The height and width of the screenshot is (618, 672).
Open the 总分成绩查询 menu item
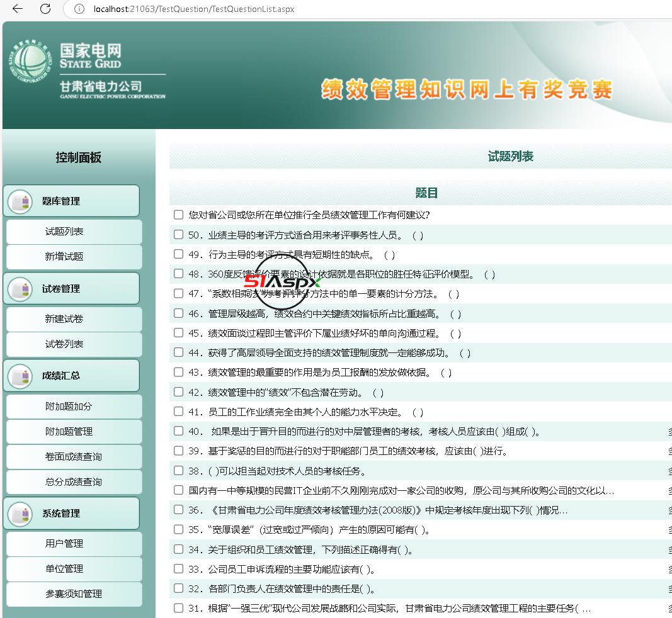coord(74,482)
